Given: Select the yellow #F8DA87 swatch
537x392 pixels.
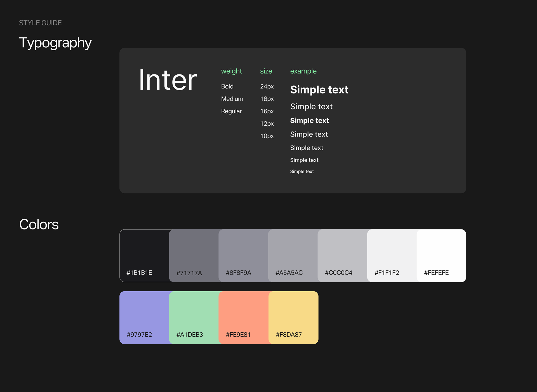Looking at the screenshot, I should pyautogui.click(x=293, y=317).
